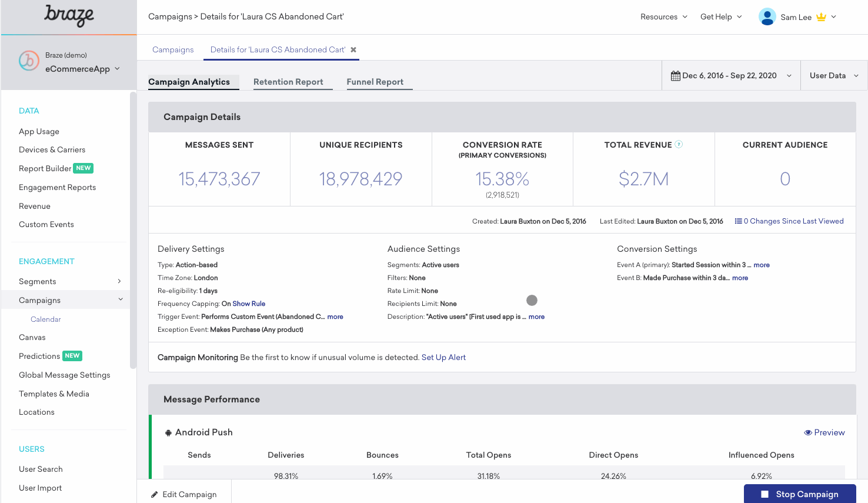This screenshot has width=868, height=503.
Task: Click the calendar icon in date range
Action: [x=676, y=76]
